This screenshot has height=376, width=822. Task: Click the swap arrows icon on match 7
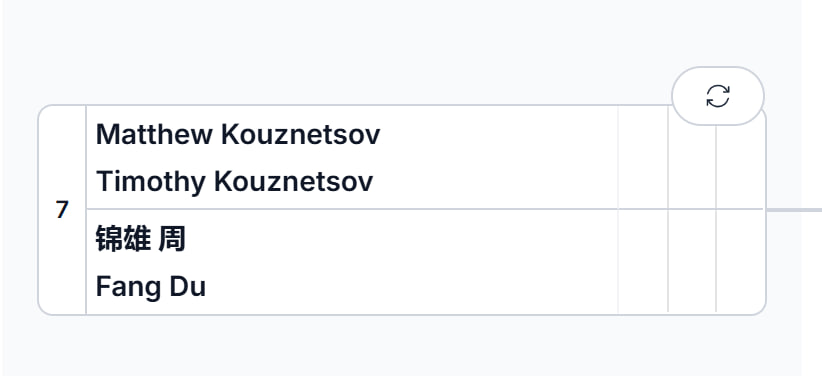click(718, 96)
